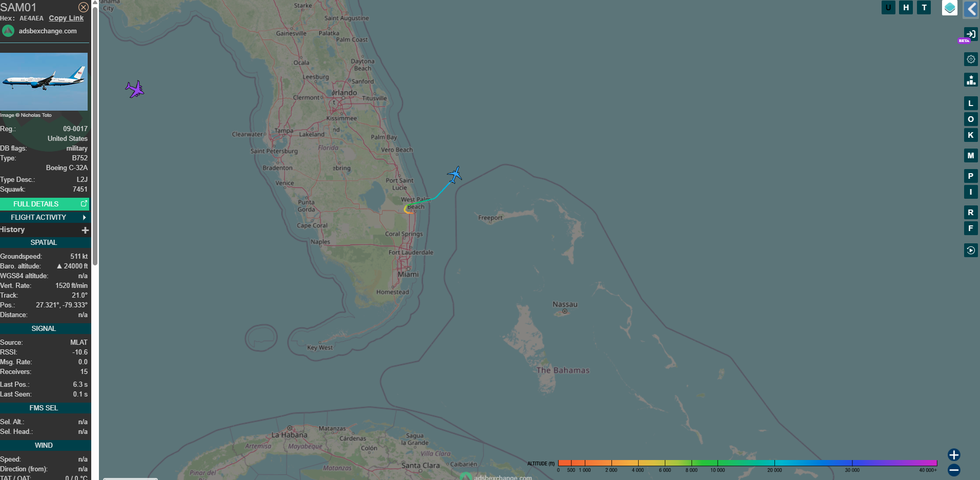
Task: Click the vertical rate value 1520 ft/min
Action: (71, 285)
